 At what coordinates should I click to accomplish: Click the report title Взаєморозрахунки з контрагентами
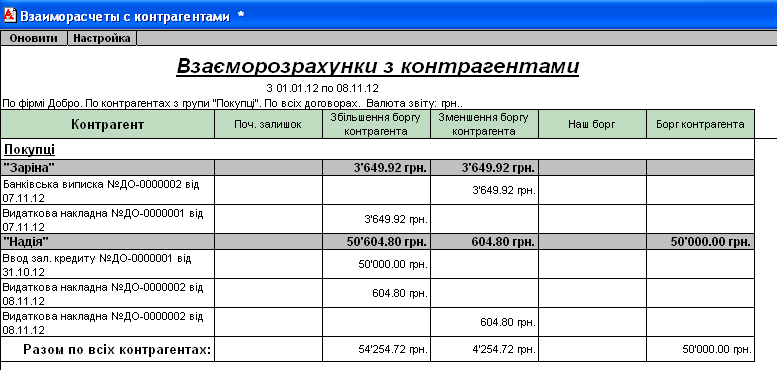tap(378, 66)
